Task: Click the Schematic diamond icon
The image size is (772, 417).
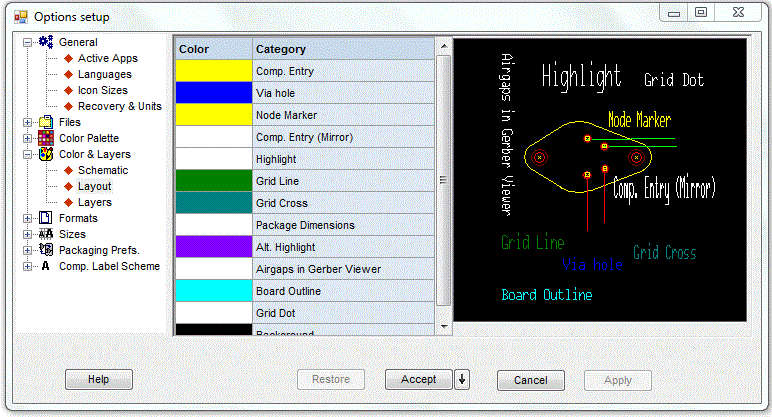Action: click(68, 170)
